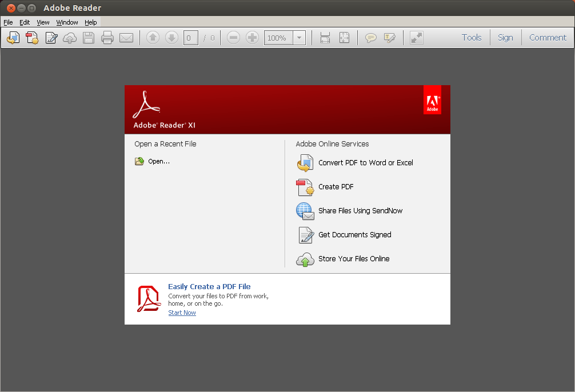The height and width of the screenshot is (392, 575).
Task: Close the Adobe Reader window
Action: click(11, 7)
